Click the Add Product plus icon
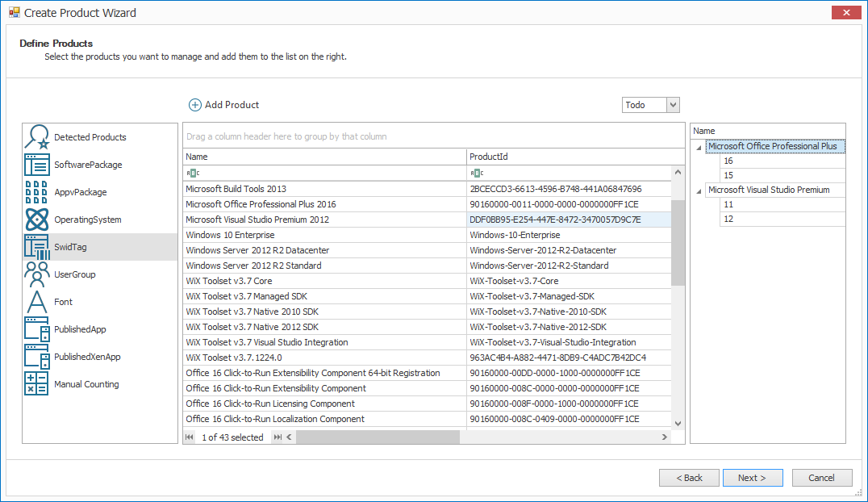Screen dimensions: 868x502 (x=195, y=105)
